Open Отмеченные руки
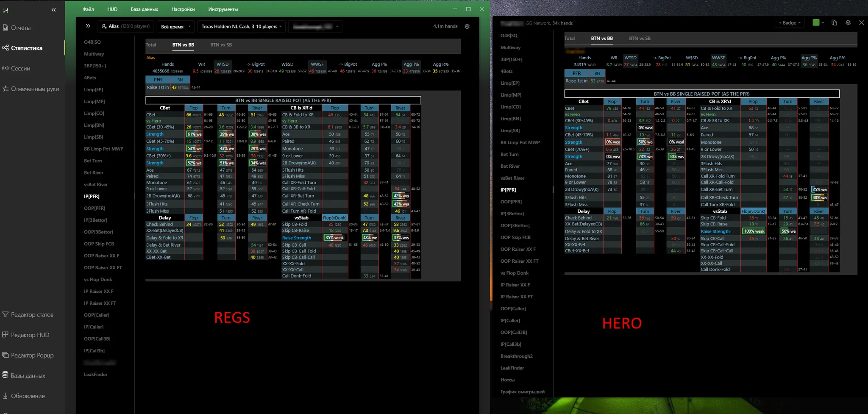Image resolution: width=868 pixels, height=414 pixels. click(x=31, y=89)
